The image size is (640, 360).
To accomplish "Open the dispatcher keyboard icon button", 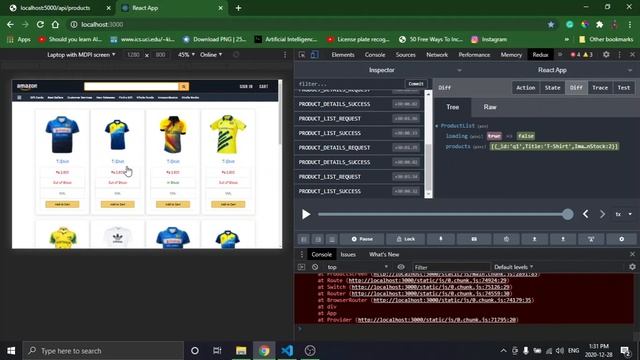I will click(474, 239).
